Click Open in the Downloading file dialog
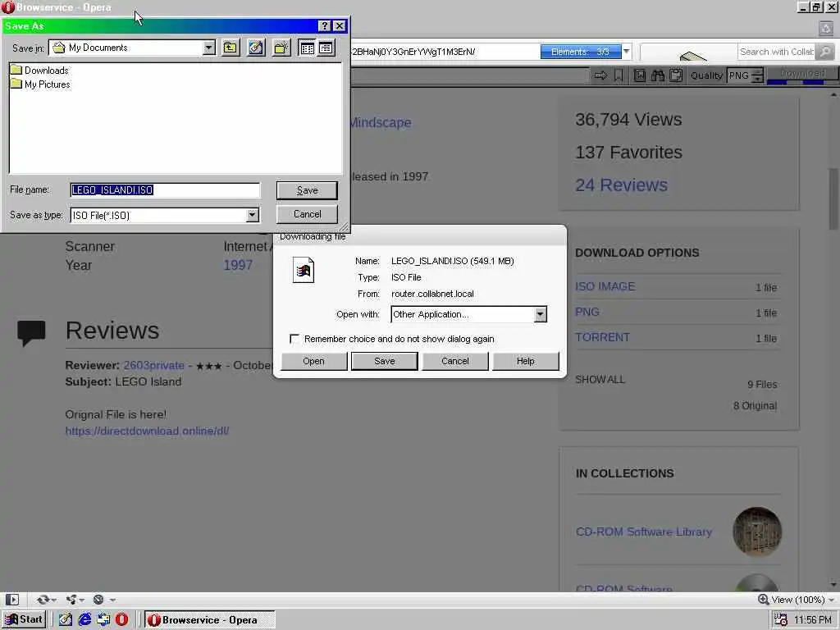The image size is (840, 630). click(x=314, y=361)
